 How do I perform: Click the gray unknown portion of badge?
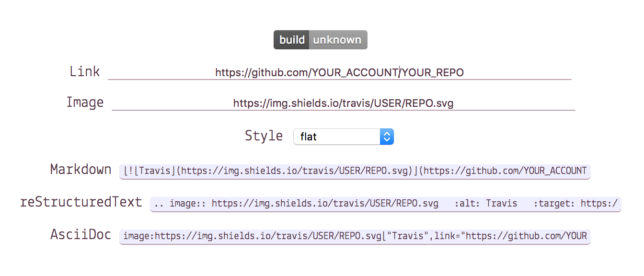click(x=337, y=40)
